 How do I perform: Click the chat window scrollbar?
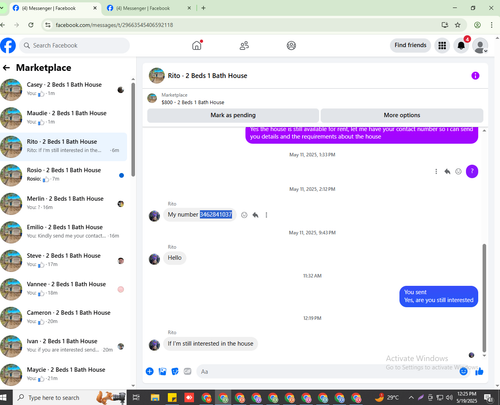pos(484,298)
